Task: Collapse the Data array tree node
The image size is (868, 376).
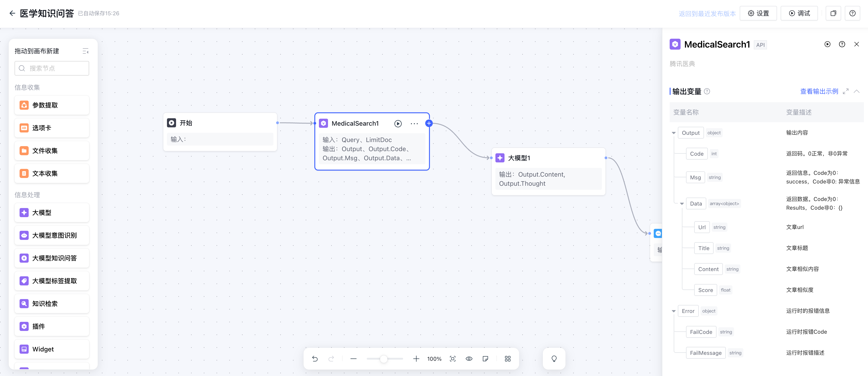Action: 682,204
